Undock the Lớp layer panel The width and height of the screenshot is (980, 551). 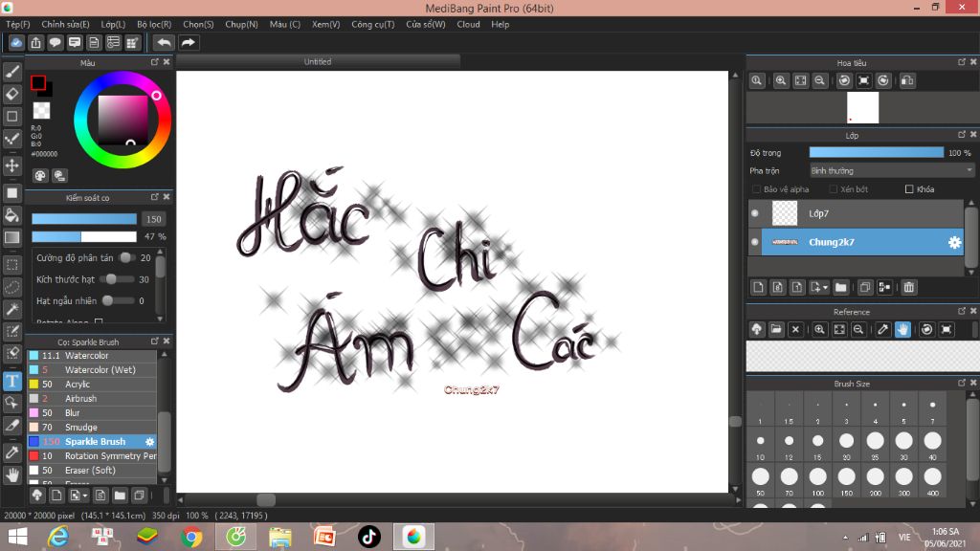[962, 134]
